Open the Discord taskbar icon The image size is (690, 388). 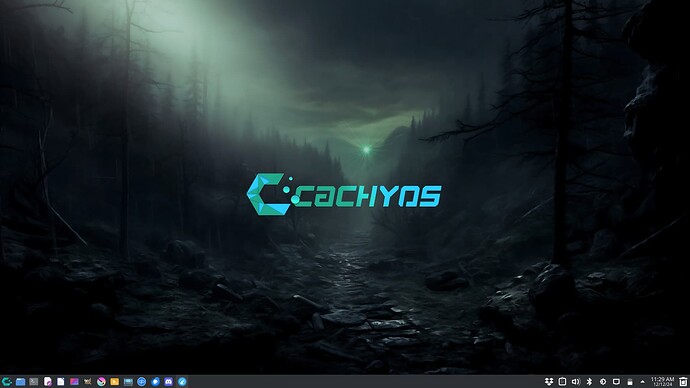(x=169, y=381)
